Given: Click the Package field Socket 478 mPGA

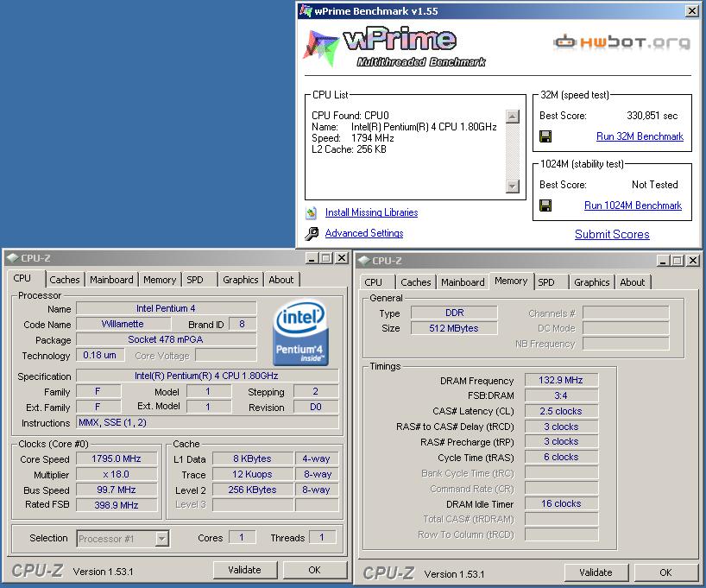Looking at the screenshot, I should tap(166, 339).
